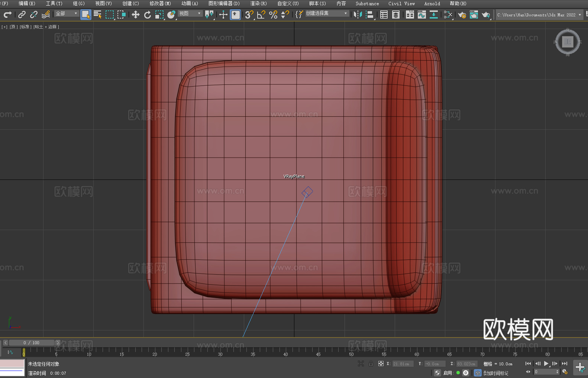Toggle keyboard shortcut override button
588x378 pixels.
(235, 14)
